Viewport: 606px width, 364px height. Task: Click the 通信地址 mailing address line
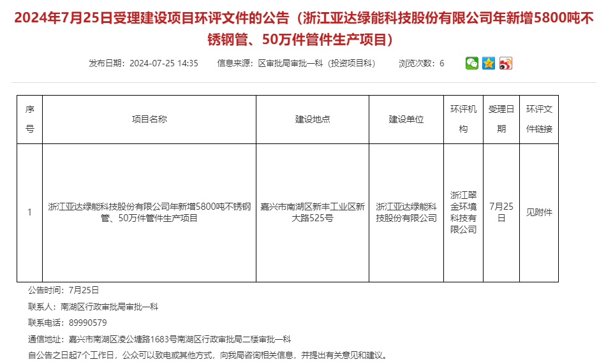pos(159,339)
